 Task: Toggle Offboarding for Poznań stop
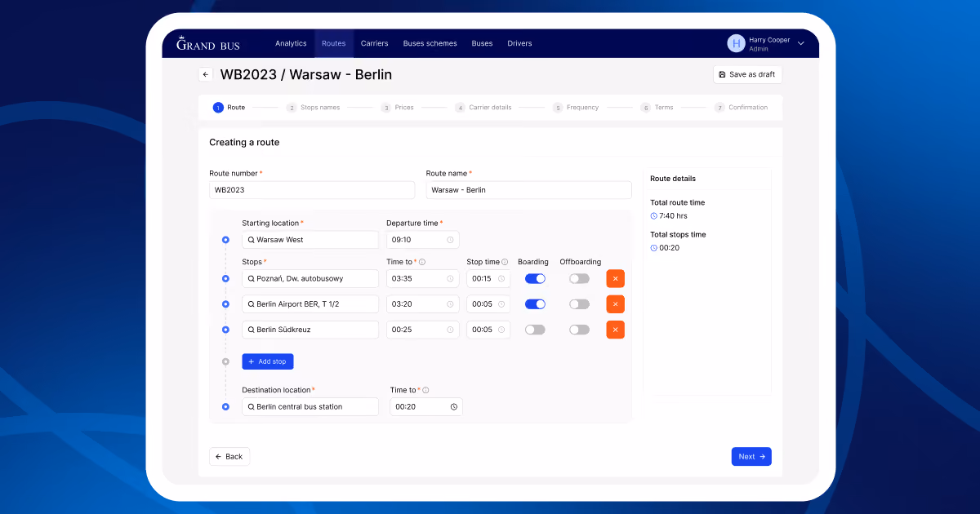[x=579, y=278]
